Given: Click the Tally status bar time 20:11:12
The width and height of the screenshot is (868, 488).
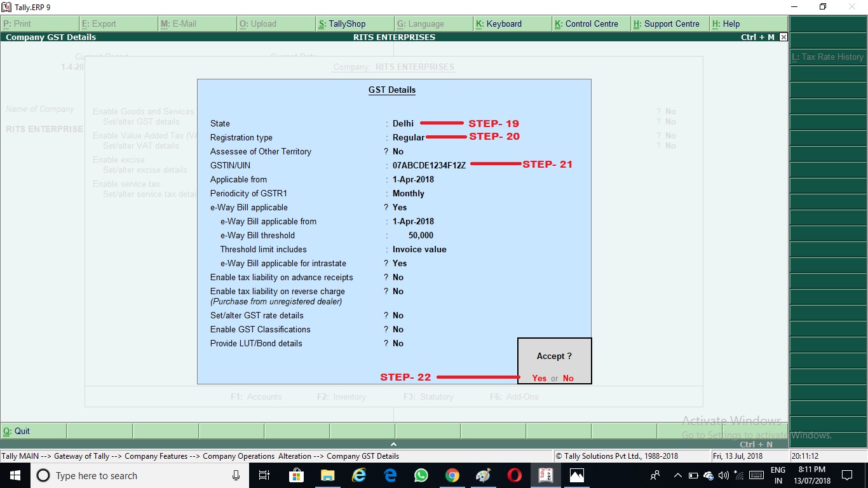Looking at the screenshot, I should (805, 456).
